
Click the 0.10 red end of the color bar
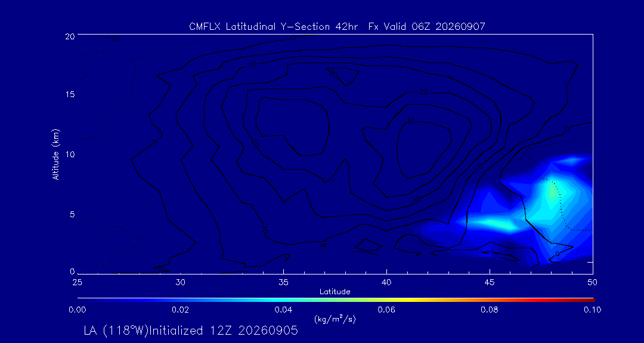coord(592,300)
